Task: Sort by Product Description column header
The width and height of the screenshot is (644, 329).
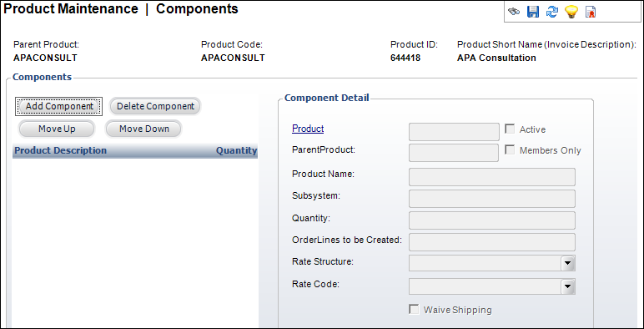Action: point(60,150)
